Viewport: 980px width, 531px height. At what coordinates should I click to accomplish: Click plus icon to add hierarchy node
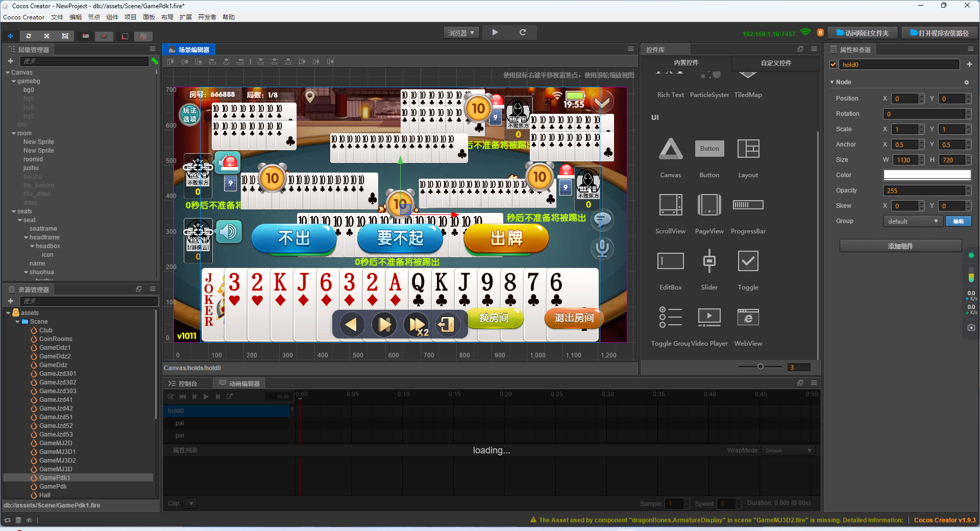click(10, 61)
